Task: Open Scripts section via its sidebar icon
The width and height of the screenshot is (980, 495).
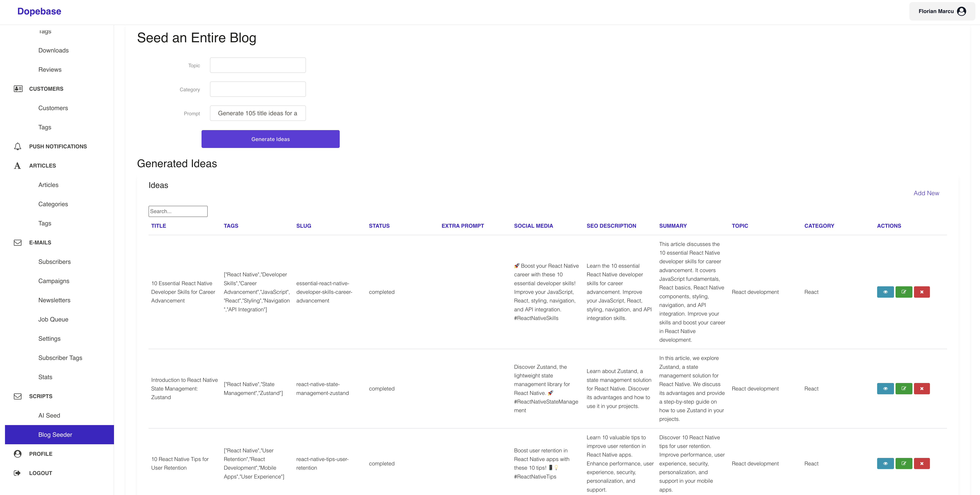Action: pyautogui.click(x=17, y=396)
